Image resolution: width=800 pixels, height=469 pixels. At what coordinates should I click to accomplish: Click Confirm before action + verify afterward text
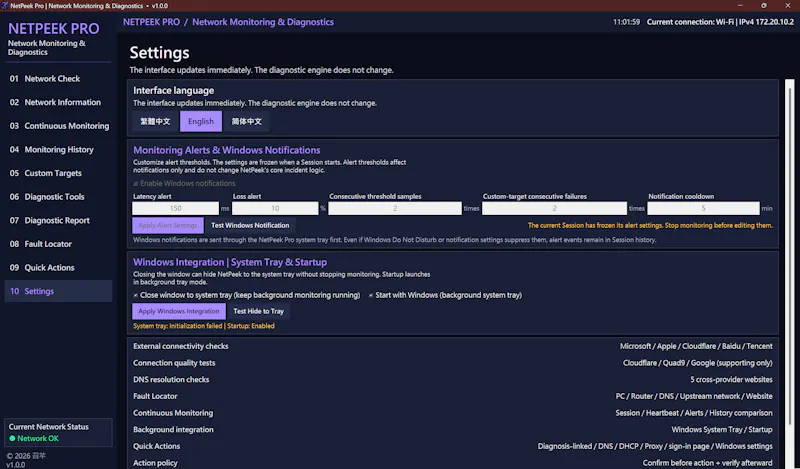(x=707, y=463)
